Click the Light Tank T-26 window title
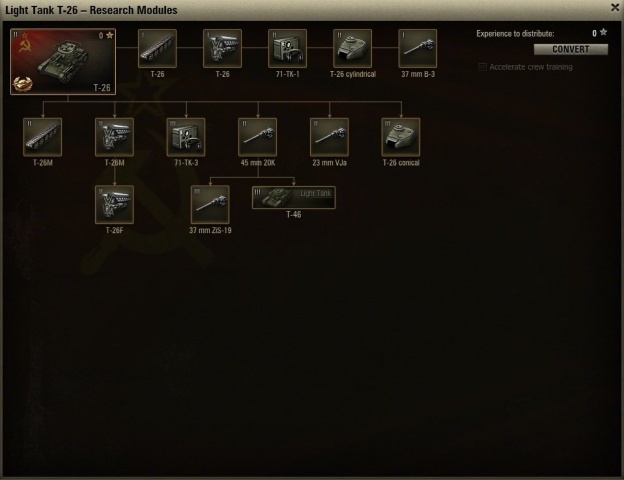Image resolution: width=624 pixels, height=480 pixels. point(91,10)
